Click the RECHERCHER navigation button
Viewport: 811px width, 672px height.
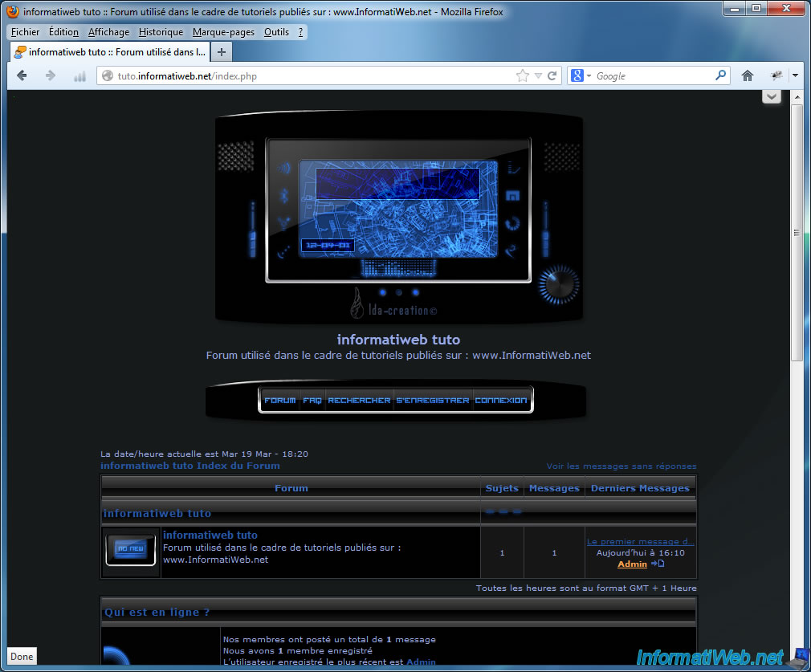(359, 401)
